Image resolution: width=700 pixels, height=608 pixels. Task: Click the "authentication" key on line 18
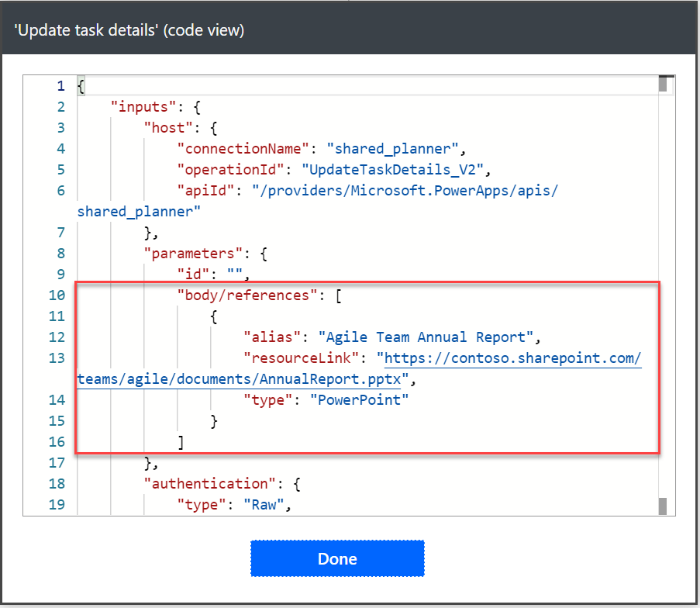(x=210, y=484)
